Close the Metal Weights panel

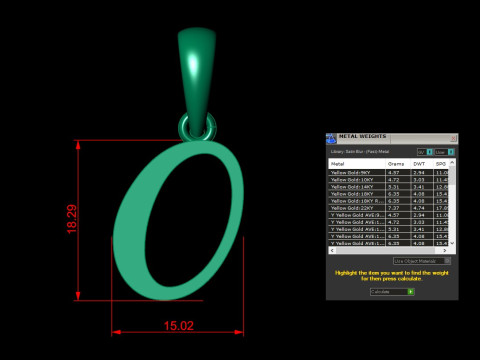[453, 138]
